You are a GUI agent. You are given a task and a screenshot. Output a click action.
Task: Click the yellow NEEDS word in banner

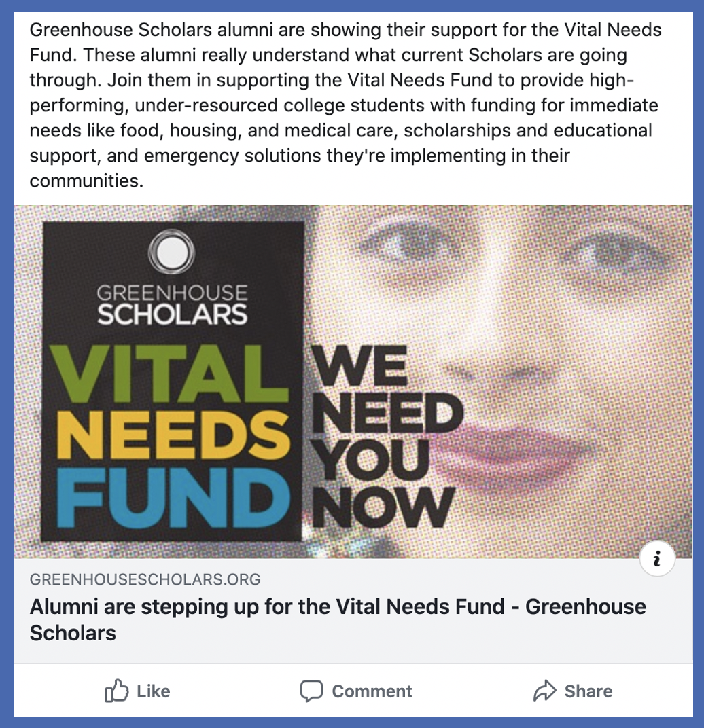[x=173, y=435]
